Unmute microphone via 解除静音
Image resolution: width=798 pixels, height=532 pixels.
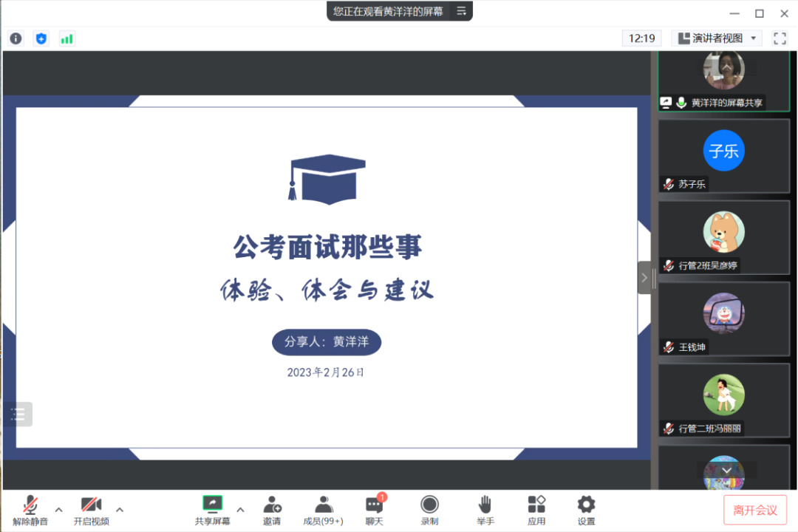(30, 510)
